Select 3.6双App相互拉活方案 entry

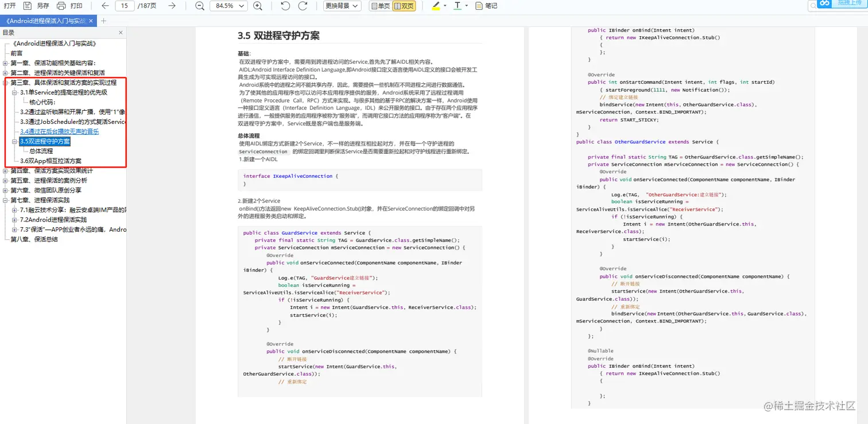click(51, 161)
